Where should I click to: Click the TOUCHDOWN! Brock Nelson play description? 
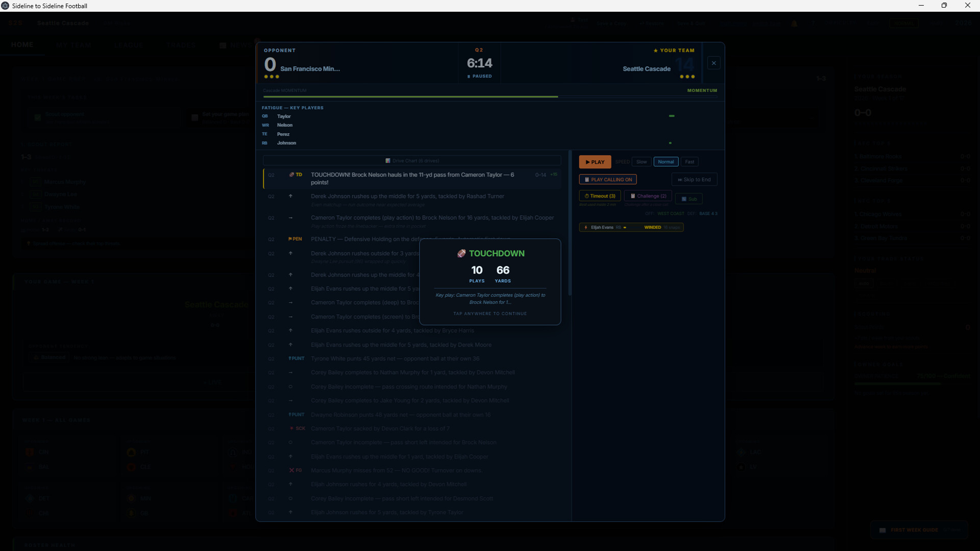click(x=412, y=179)
